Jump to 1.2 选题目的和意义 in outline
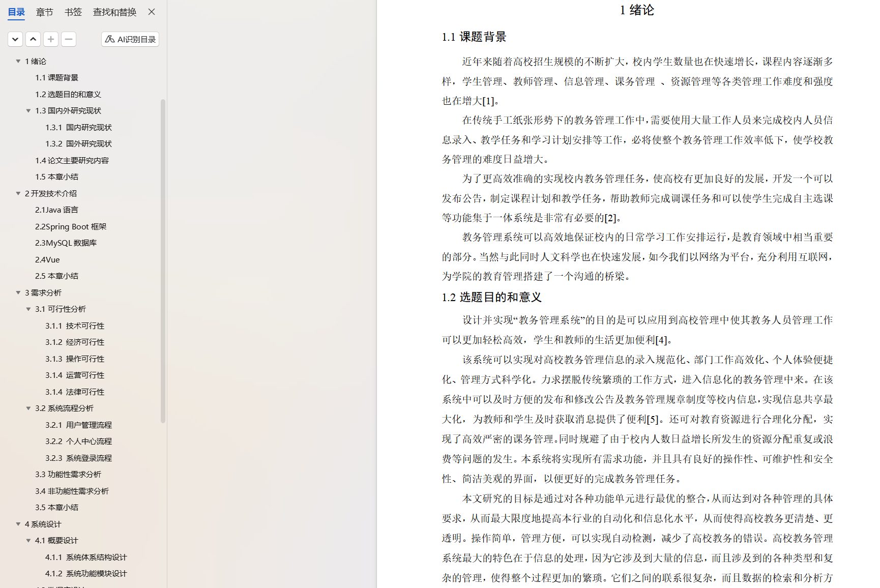 [68, 94]
